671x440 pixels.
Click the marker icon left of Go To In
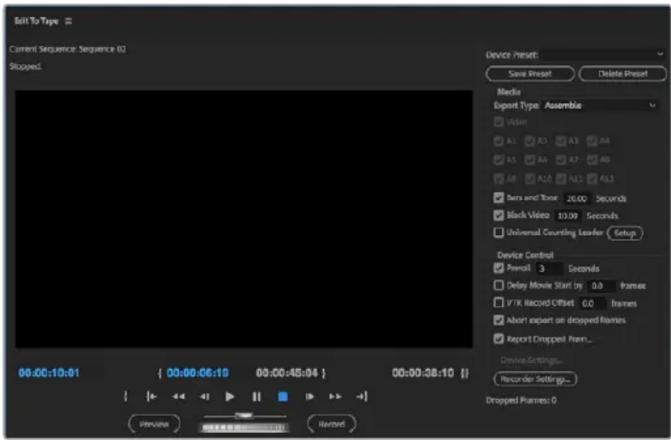(x=125, y=397)
